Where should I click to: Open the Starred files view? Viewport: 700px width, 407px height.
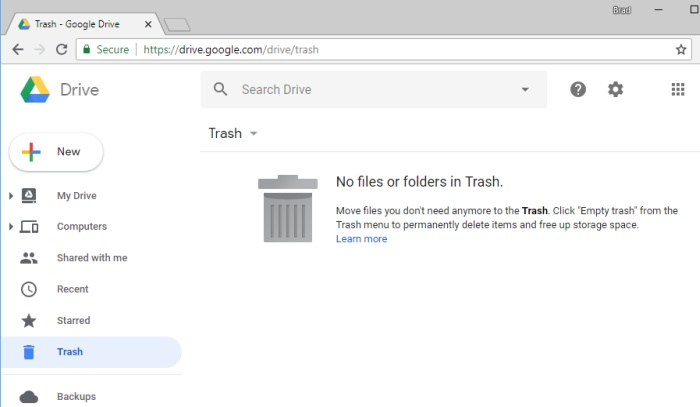[x=73, y=320]
